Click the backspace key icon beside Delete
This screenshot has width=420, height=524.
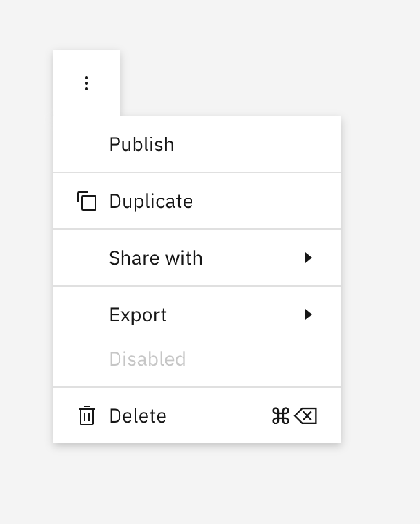pyautogui.click(x=306, y=416)
